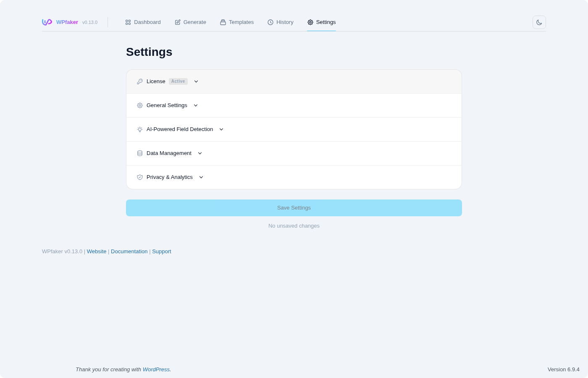The width and height of the screenshot is (588, 378).
Task: Open the Documentation link
Action: point(129,251)
